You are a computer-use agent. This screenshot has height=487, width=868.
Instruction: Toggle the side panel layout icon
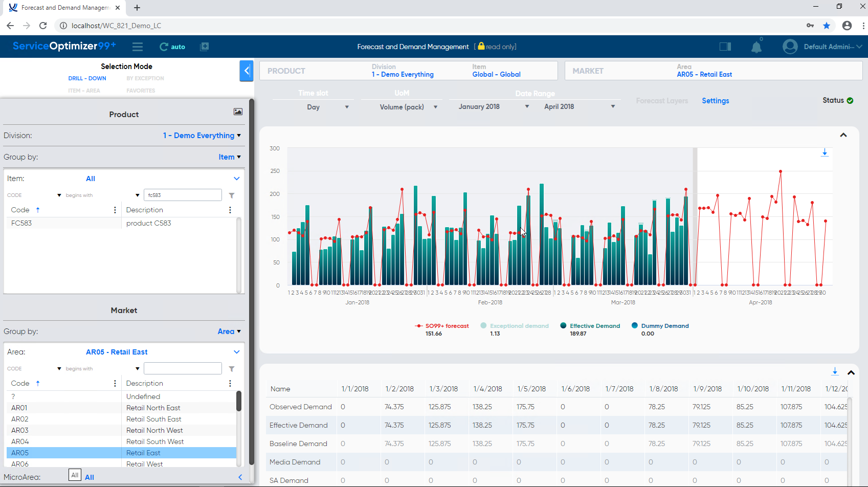(725, 47)
